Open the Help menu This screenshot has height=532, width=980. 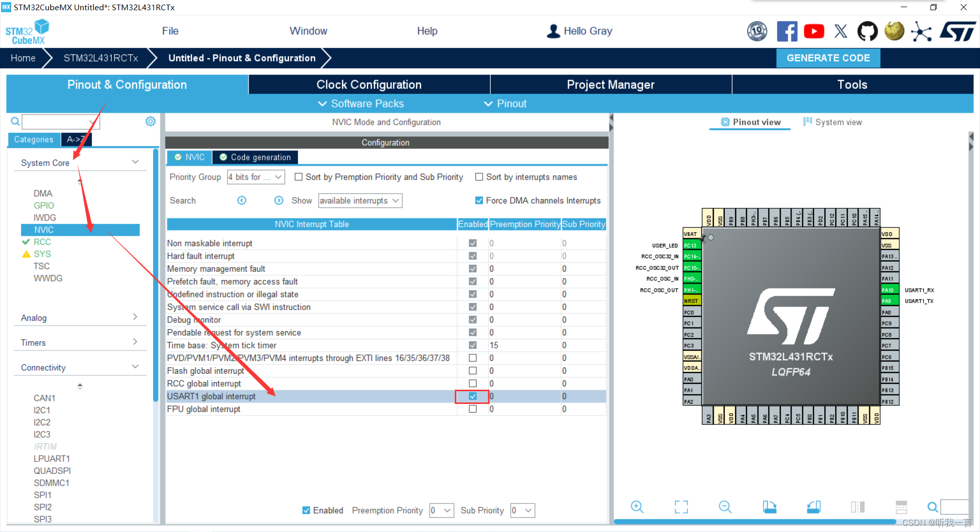pos(427,31)
